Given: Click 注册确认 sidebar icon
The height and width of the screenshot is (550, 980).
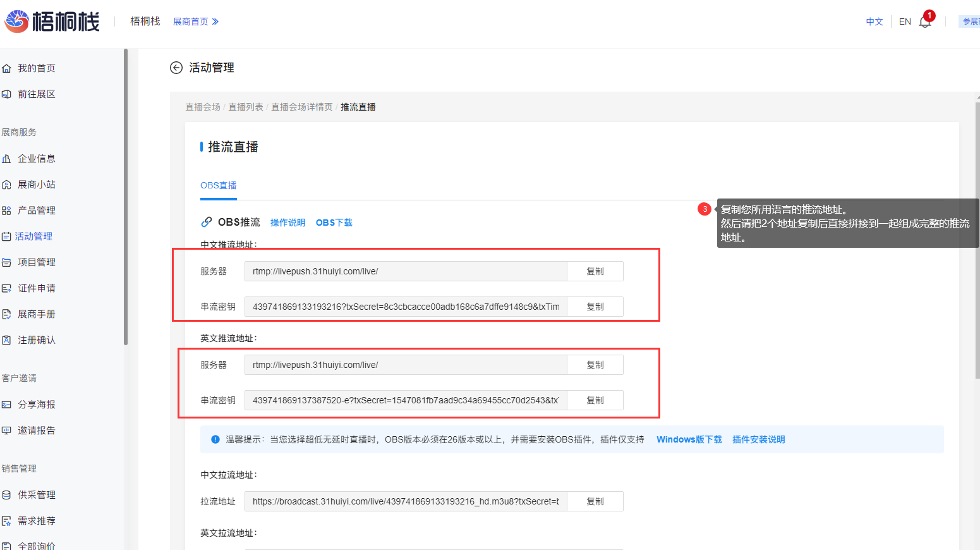Looking at the screenshot, I should pyautogui.click(x=6, y=340).
